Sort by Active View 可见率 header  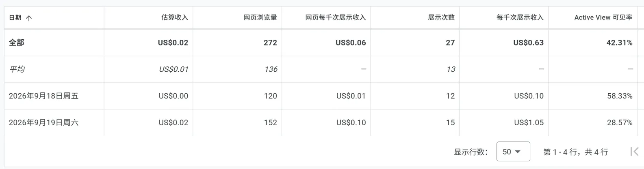tap(603, 17)
